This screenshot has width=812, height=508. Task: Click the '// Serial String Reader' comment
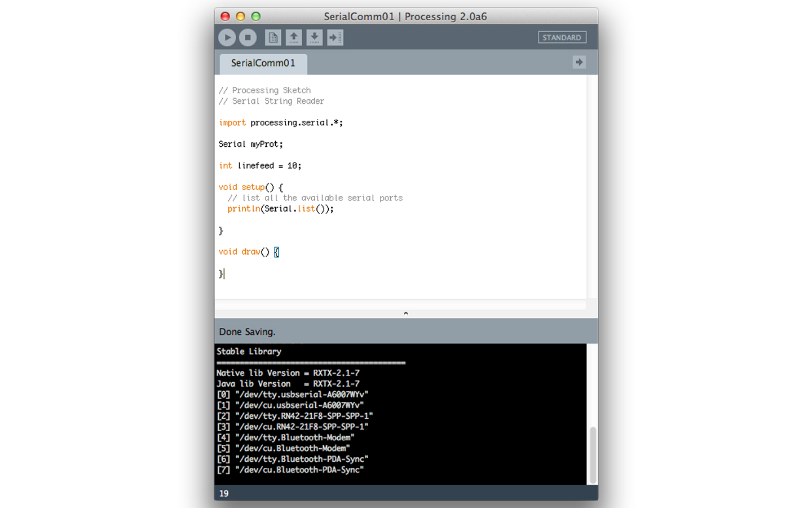pos(272,101)
